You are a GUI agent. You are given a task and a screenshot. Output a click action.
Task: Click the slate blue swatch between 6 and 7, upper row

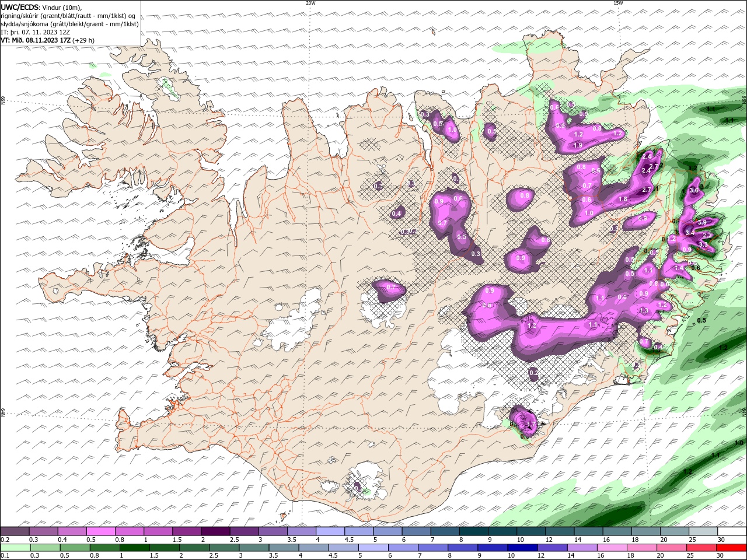[x=417, y=531]
